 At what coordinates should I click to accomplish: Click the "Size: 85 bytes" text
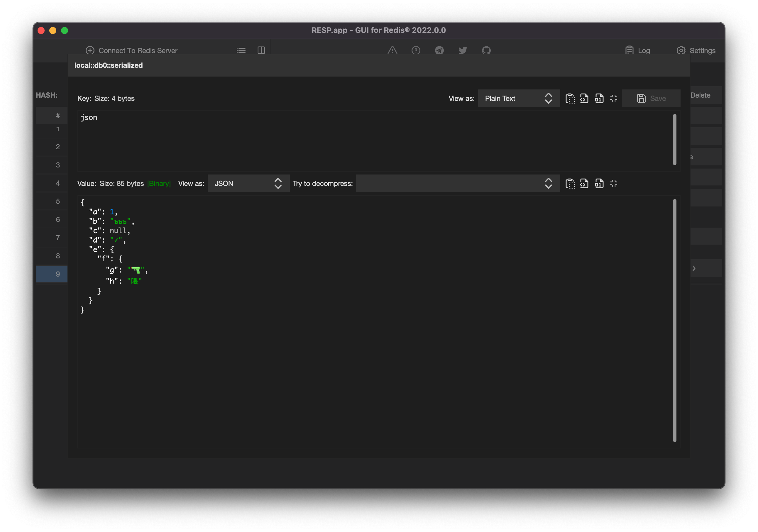click(122, 184)
